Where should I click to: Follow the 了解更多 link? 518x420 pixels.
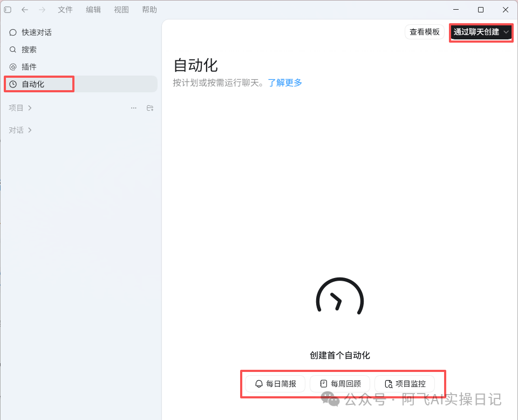click(x=285, y=83)
